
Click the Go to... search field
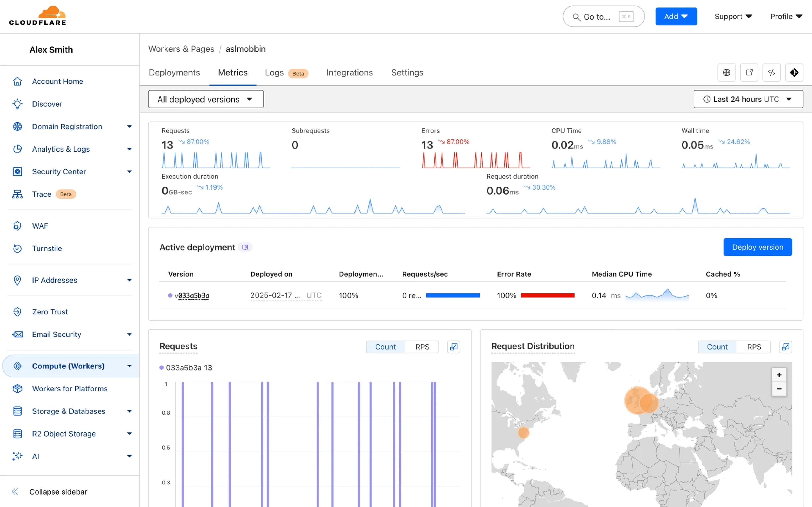tap(603, 16)
